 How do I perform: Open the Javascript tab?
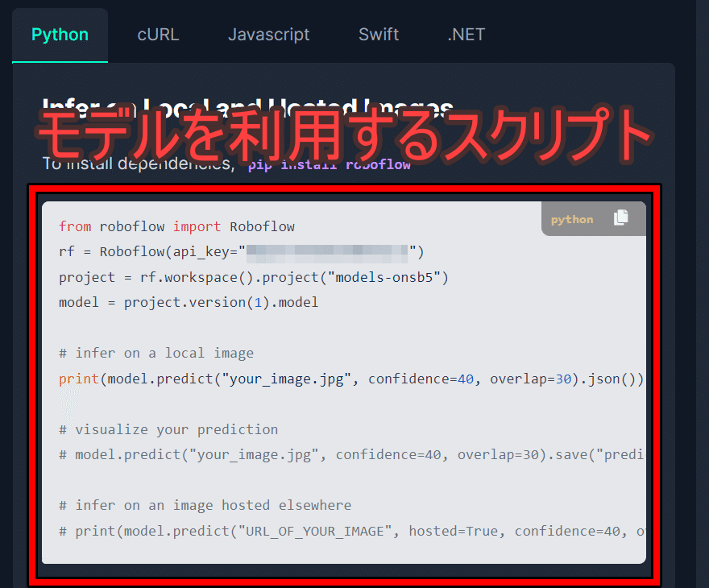(268, 35)
